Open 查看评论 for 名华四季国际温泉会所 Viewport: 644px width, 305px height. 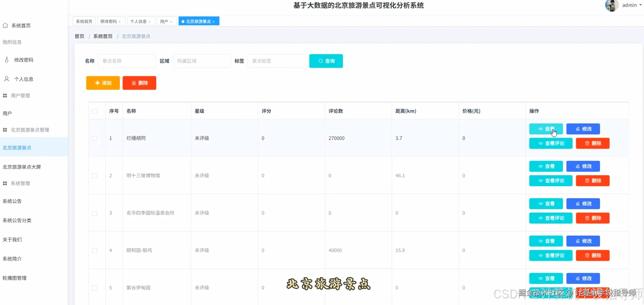point(551,218)
